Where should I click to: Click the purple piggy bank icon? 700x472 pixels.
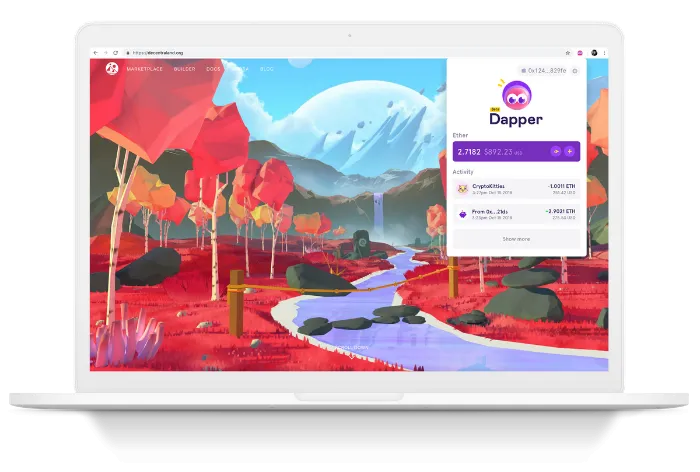[x=462, y=214]
